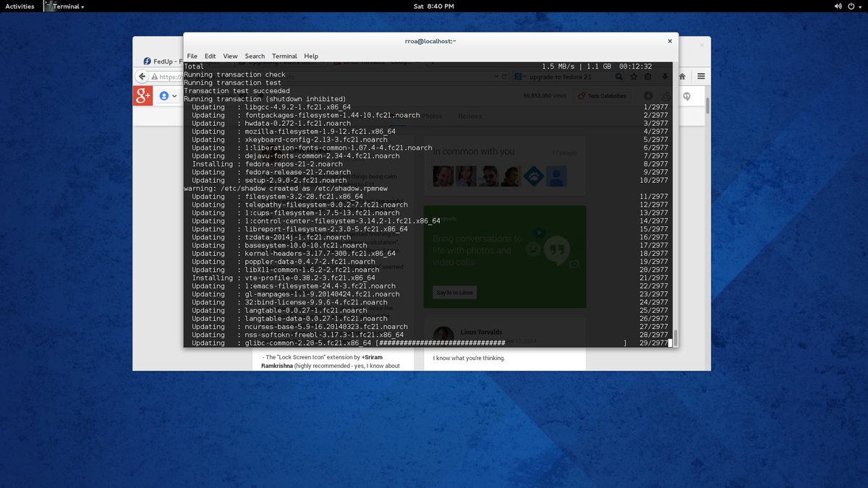Click the Google+ red logo icon
868x488 pixels.
(142, 95)
